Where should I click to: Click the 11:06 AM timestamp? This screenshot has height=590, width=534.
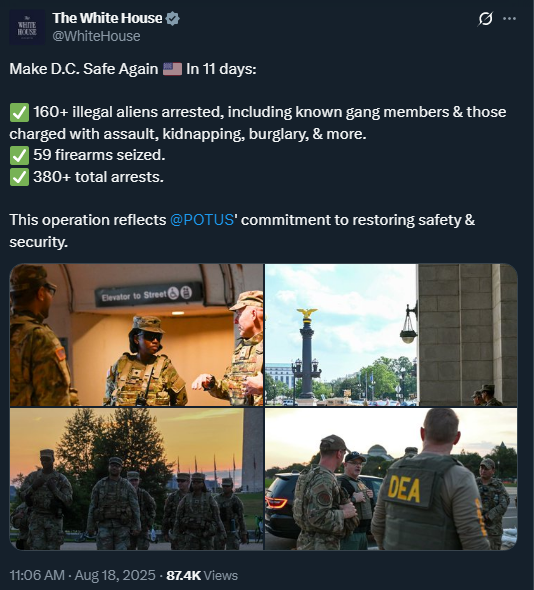(x=37, y=575)
